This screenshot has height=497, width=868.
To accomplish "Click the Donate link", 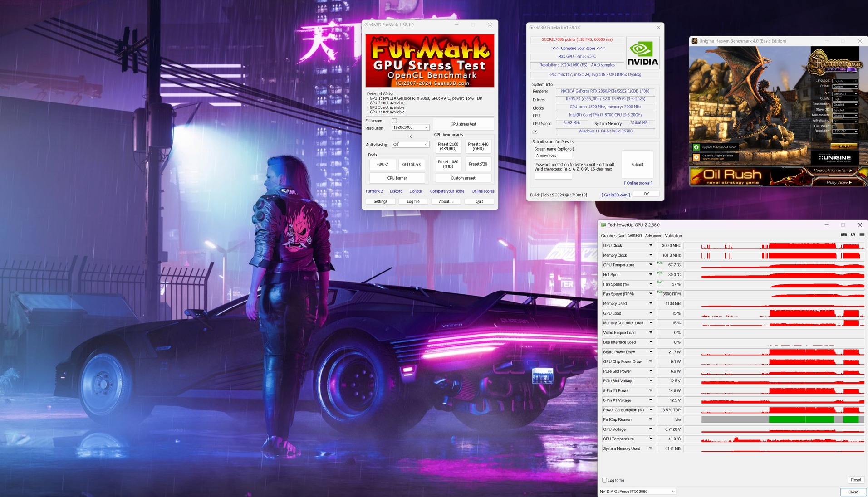I will click(x=416, y=191).
